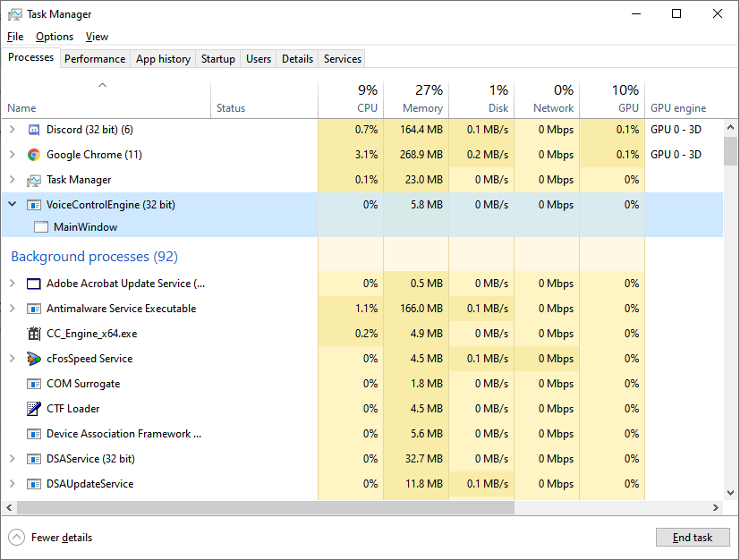740x560 pixels.
Task: Click the Fewer details arrow icon
Action: [x=16, y=537]
